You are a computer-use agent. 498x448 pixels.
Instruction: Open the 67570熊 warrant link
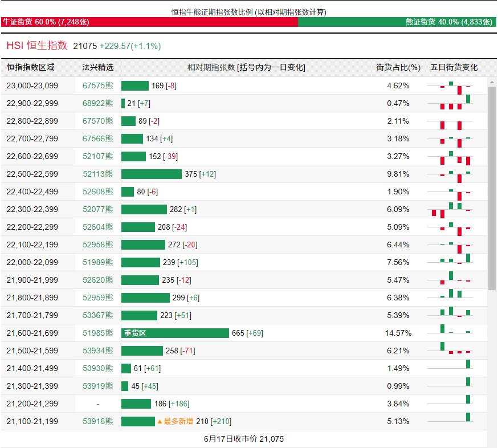[x=98, y=121]
